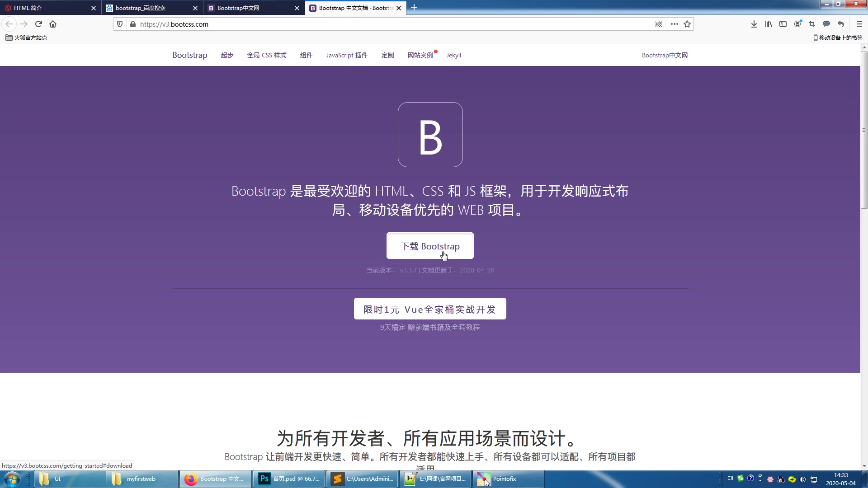Open the myfirstweb folder in taskbar
Screen dimensions: 868x488
click(142, 479)
